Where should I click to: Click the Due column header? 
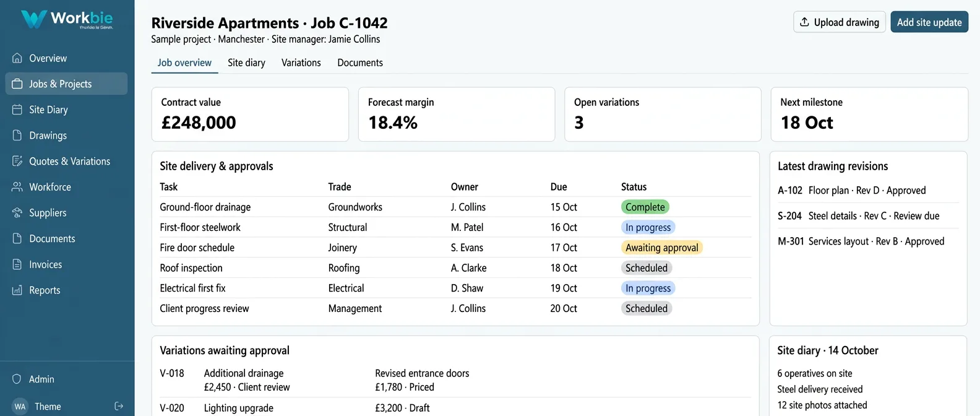[x=559, y=187]
